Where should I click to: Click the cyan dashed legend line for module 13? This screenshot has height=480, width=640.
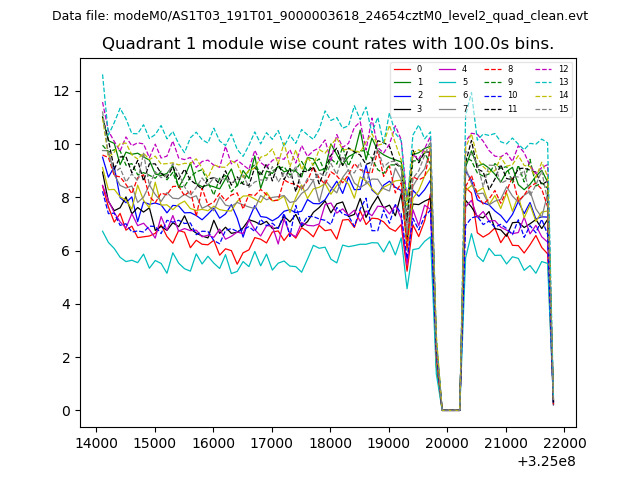point(544,82)
